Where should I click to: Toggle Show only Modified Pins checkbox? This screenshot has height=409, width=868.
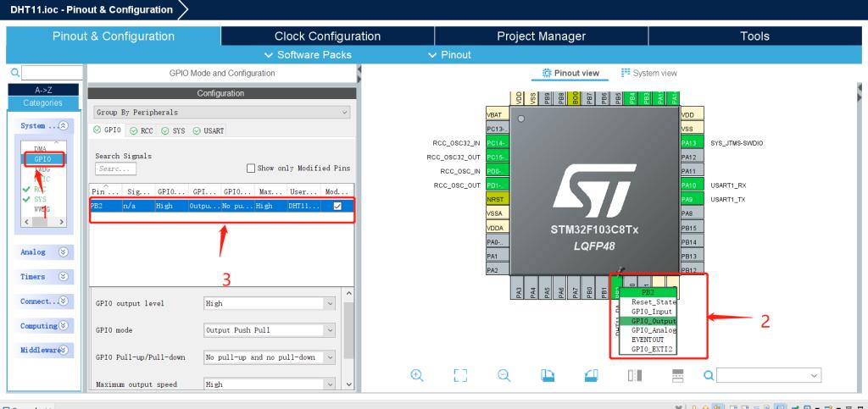[x=251, y=168]
